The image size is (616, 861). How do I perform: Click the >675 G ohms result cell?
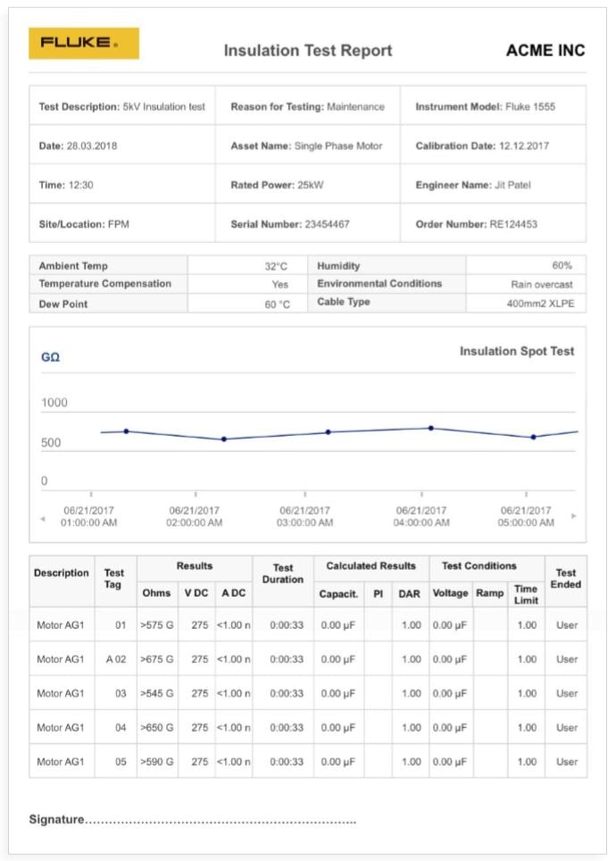pos(157,659)
